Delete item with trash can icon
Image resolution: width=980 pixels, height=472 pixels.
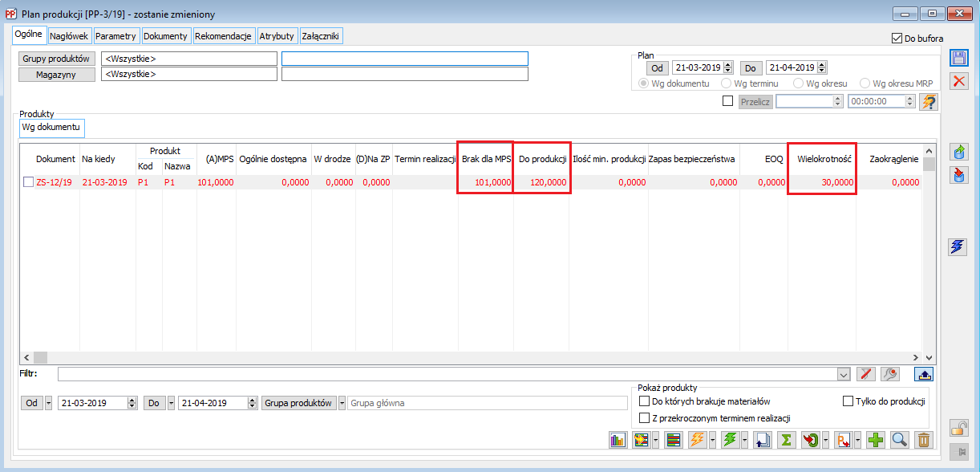pyautogui.click(x=924, y=440)
